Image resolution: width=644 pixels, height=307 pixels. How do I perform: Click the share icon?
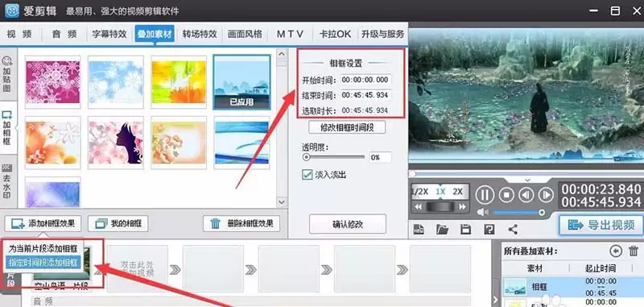513,229
